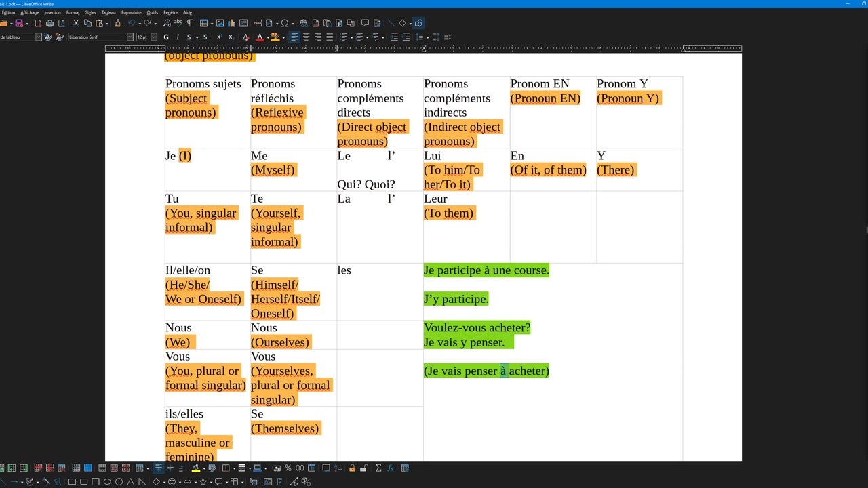Apply the red font color
The width and height of the screenshot is (868, 488).
(259, 37)
